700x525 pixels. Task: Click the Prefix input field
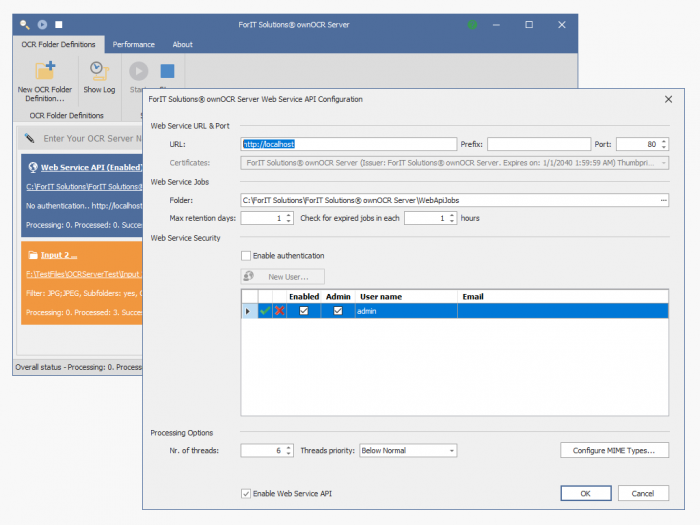539,144
